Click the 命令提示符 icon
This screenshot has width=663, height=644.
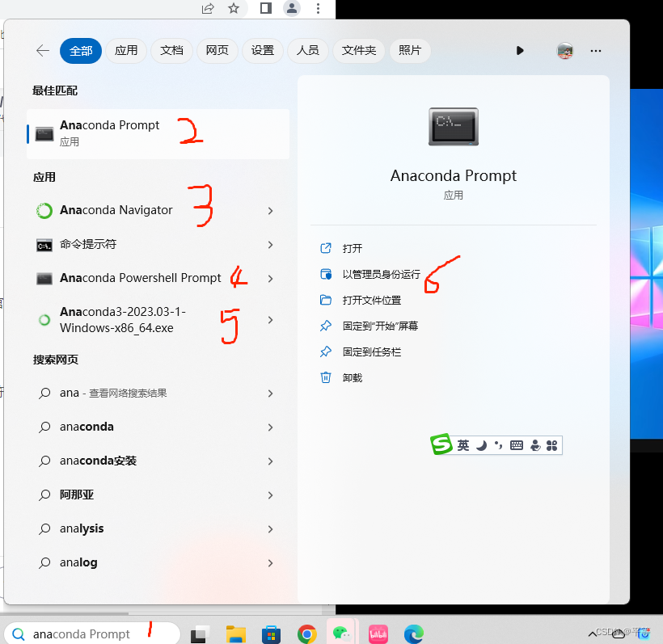[44, 245]
